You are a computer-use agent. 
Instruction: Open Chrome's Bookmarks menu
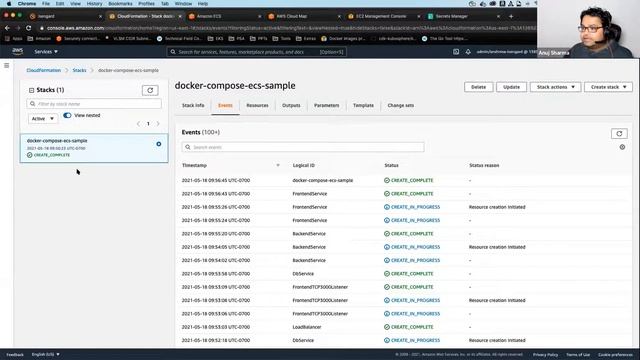120,4
